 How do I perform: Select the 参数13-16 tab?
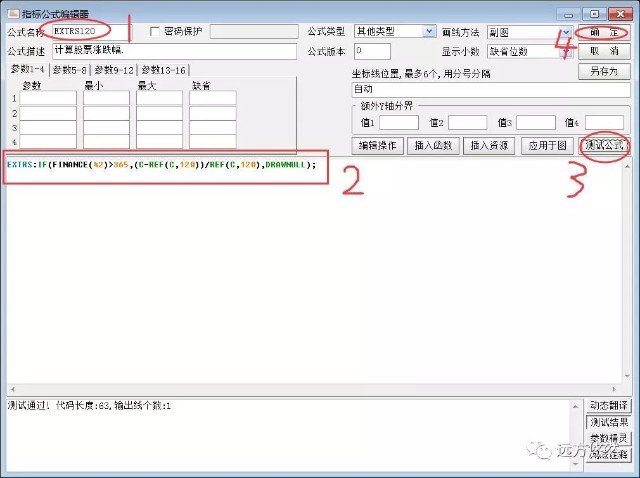pos(163,70)
